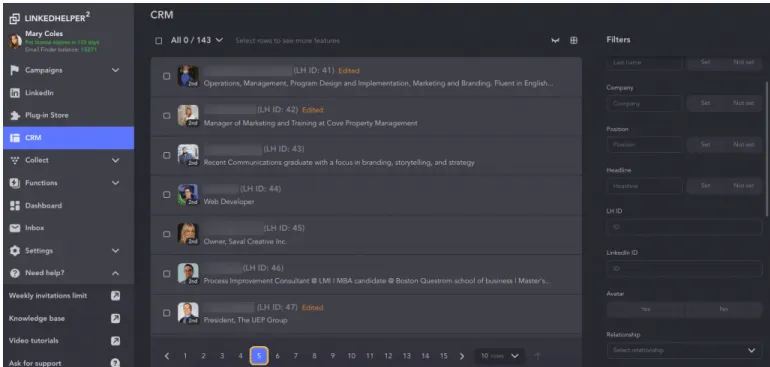Click the Functions icon in sidebar

[x=15, y=183]
